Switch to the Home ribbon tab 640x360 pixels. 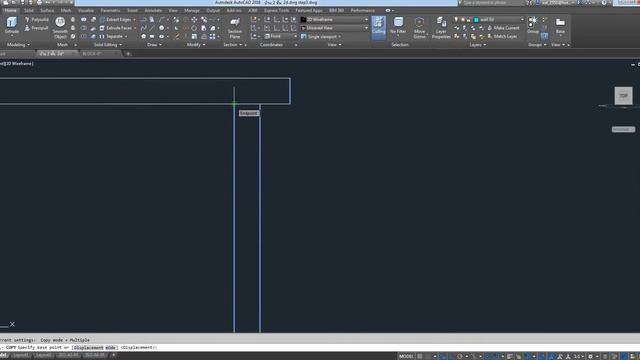10,11
